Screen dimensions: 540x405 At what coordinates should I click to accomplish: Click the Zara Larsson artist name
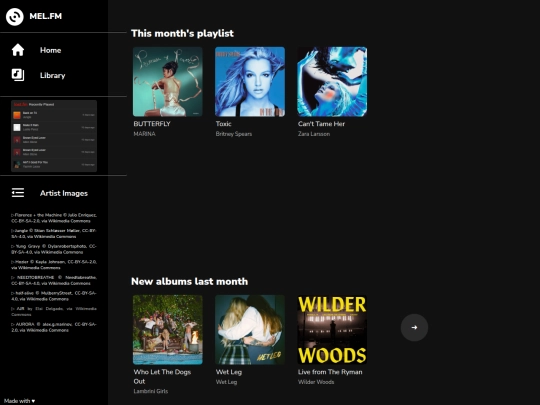(x=314, y=134)
